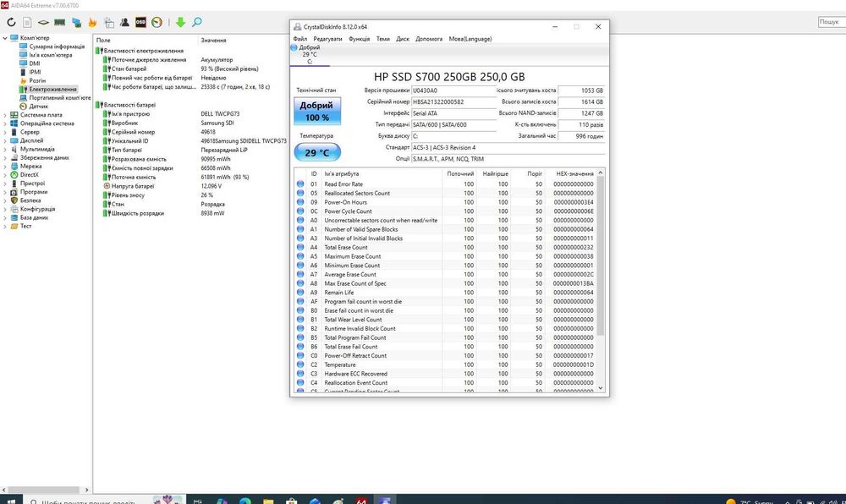Click the green battery icon beside Рівень зносу
Viewport: 846px width, 504px height.
(x=107, y=195)
